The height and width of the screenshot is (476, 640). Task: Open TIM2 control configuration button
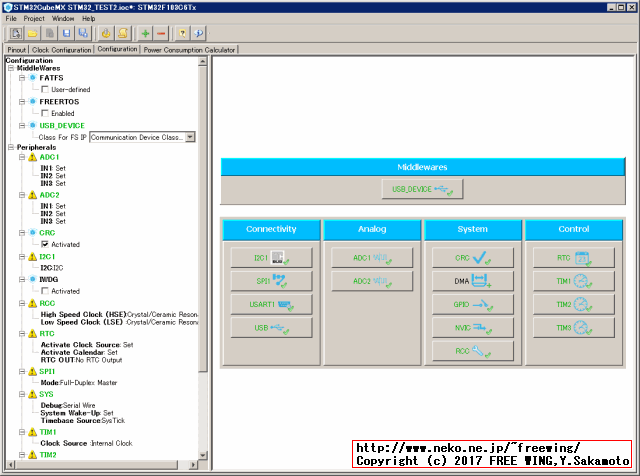(x=573, y=305)
